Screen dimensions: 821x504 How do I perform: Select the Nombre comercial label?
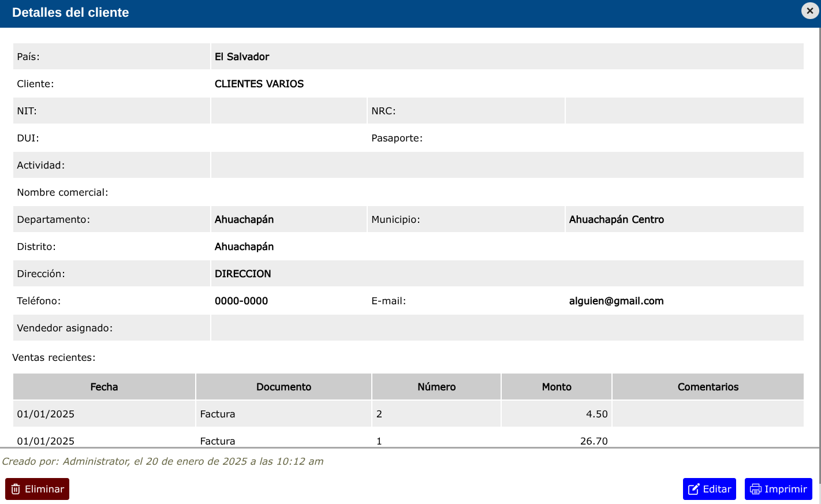click(62, 192)
